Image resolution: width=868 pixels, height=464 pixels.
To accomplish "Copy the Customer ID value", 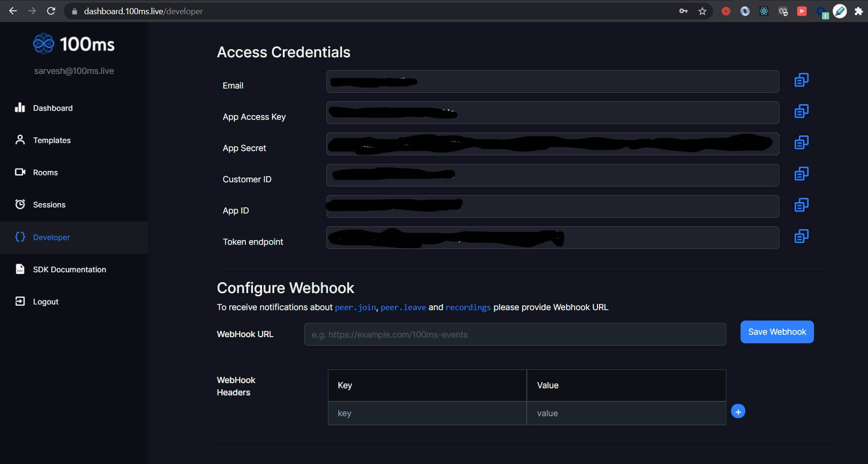I will 801,174.
